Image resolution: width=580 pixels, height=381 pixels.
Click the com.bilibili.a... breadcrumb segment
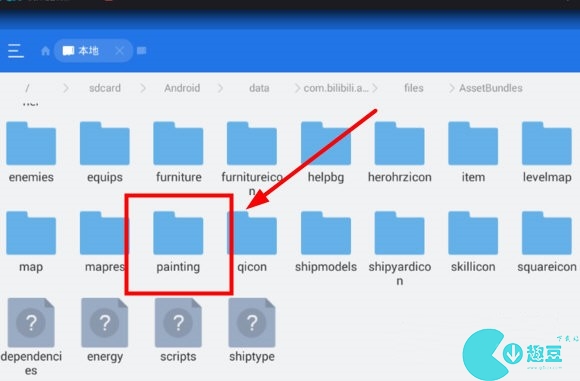(x=336, y=88)
